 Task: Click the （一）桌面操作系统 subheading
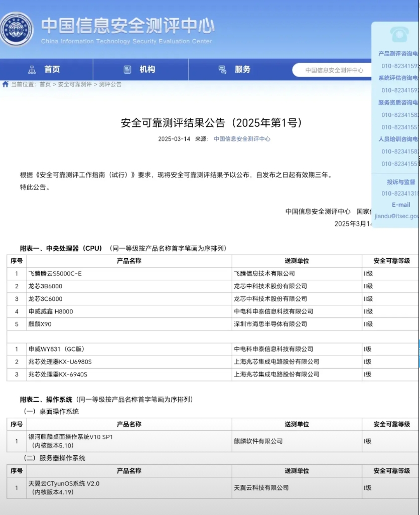(51, 412)
